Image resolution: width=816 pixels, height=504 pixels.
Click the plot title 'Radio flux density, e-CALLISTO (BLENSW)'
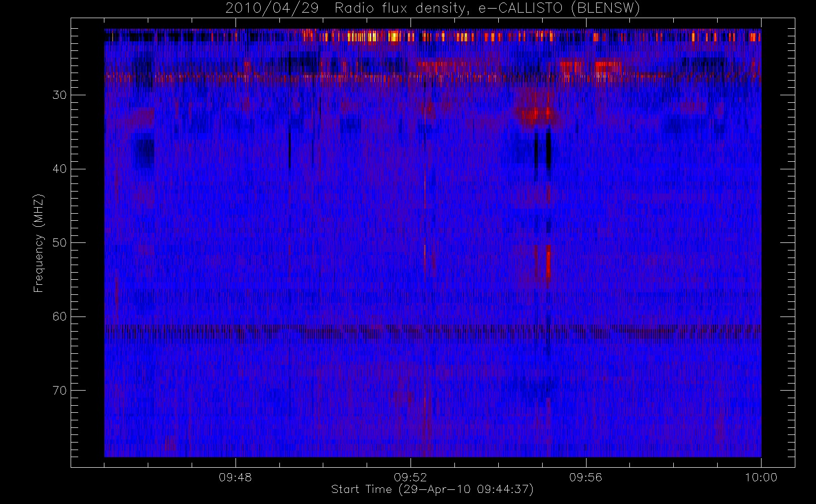click(487, 9)
